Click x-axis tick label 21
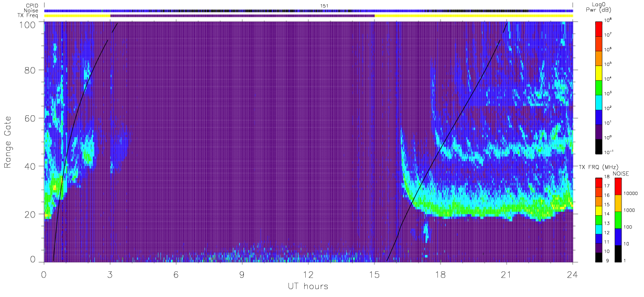The image size is (644, 297). (507, 274)
